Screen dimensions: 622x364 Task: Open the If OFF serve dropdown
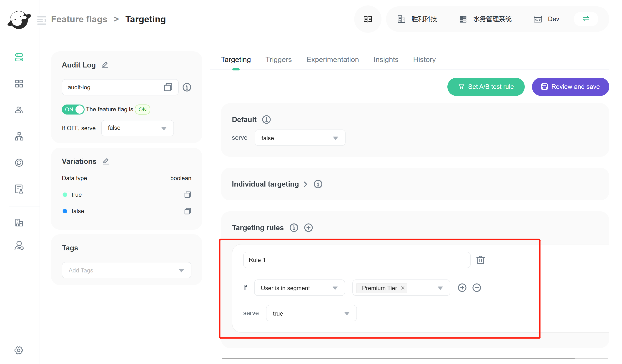pos(138,128)
